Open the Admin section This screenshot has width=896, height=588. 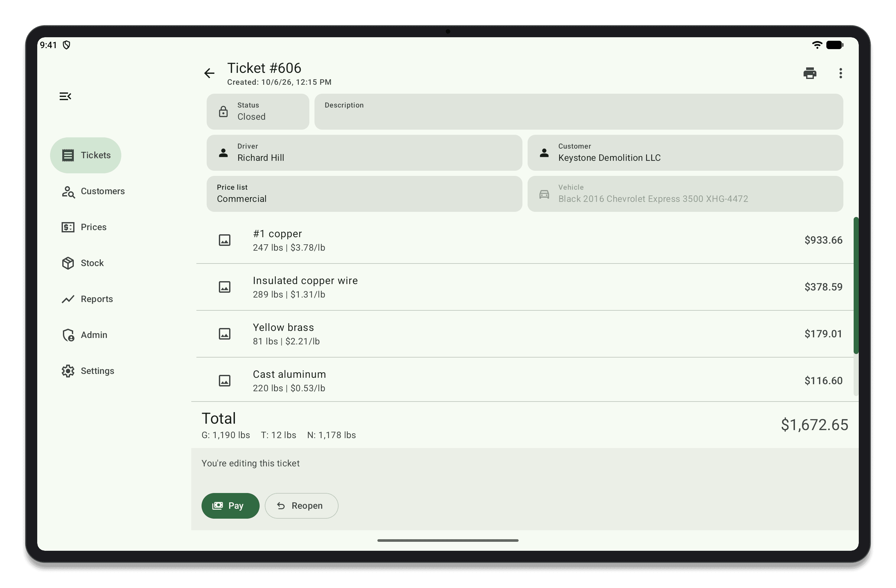pos(84,335)
